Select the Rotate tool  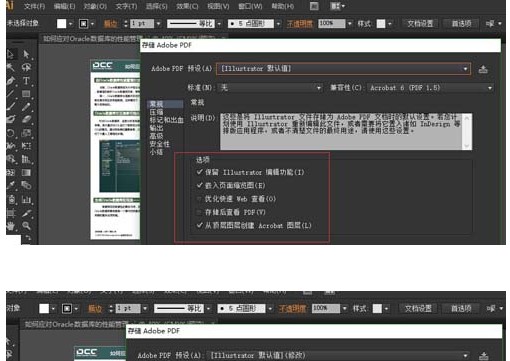point(11,133)
